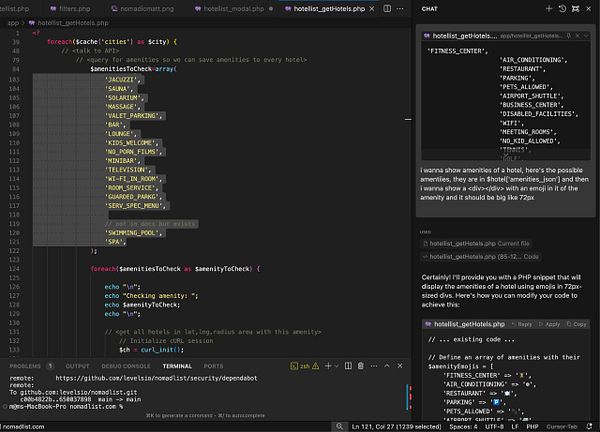The height and width of the screenshot is (432, 600).
Task: Maximize terminal panel with chevron up
Action: pos(387,366)
